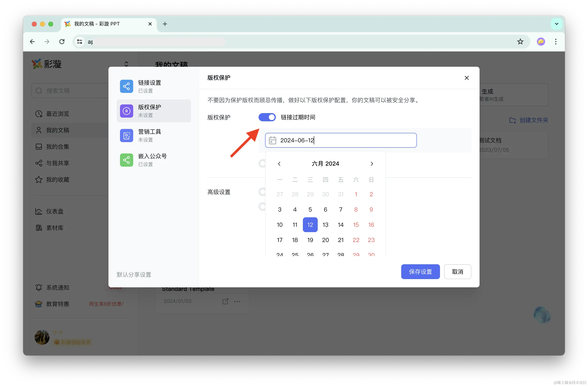588x386 pixels.
Task: Toggle the second 高级设置 switch below
Action: pyautogui.click(x=262, y=206)
